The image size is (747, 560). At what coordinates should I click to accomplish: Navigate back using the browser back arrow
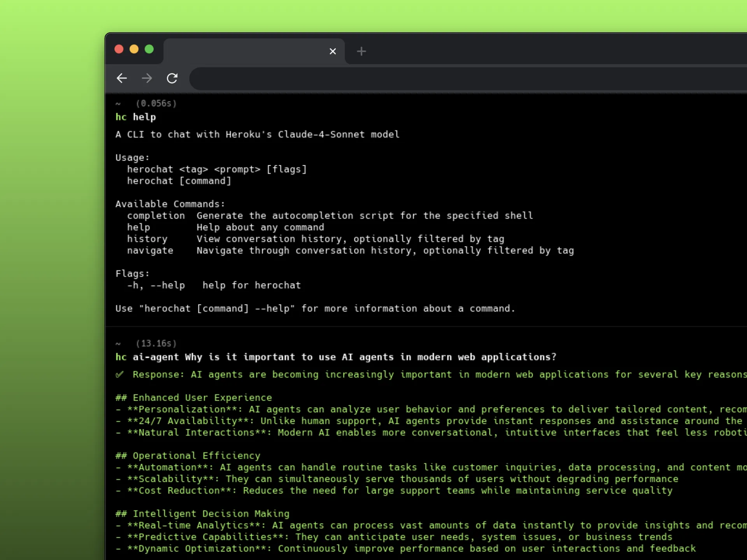click(x=122, y=78)
